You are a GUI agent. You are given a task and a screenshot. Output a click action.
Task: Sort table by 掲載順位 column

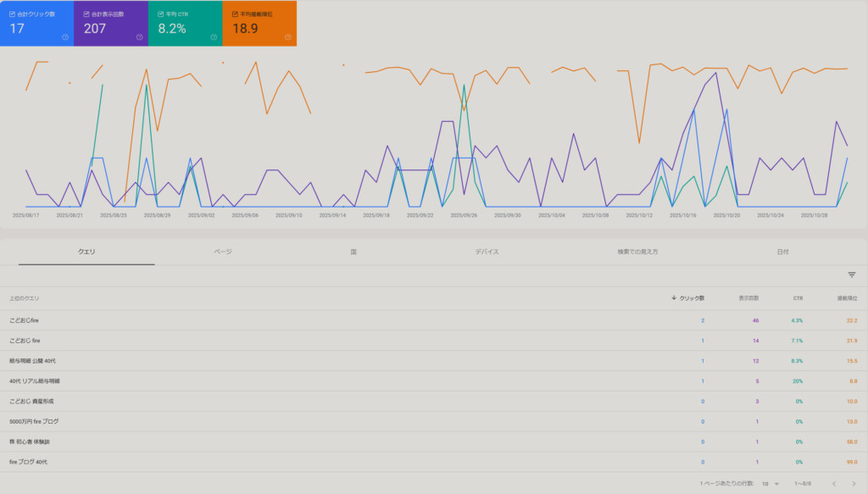pos(848,298)
